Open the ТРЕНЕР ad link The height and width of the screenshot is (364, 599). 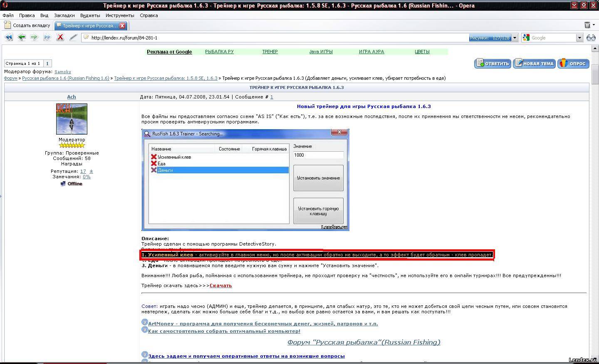pos(270,52)
